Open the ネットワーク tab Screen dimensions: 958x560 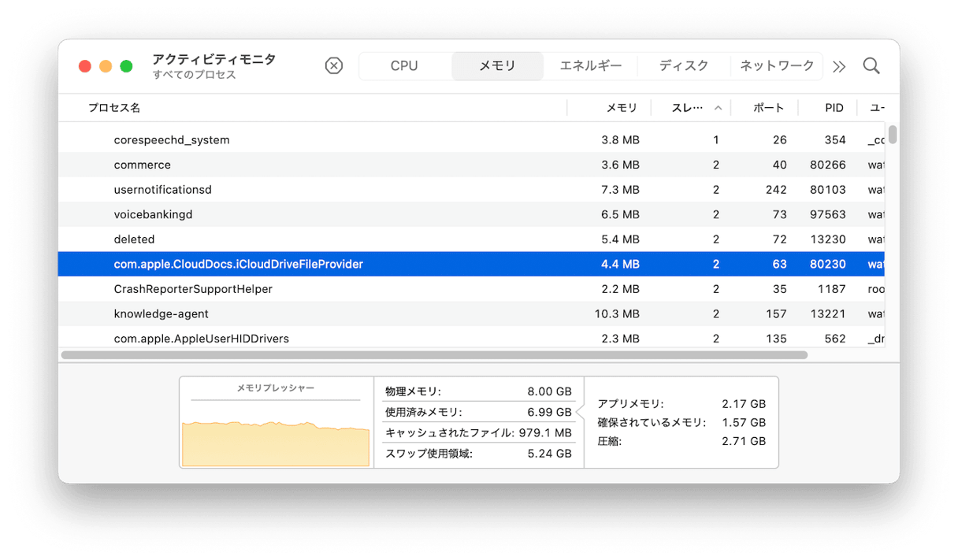pos(777,66)
